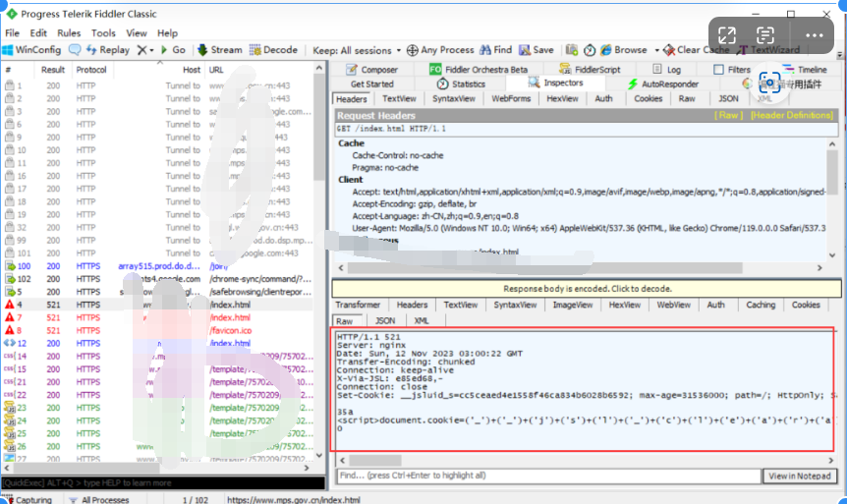The image size is (847, 504).
Task: Open the View menu
Action: tap(137, 33)
